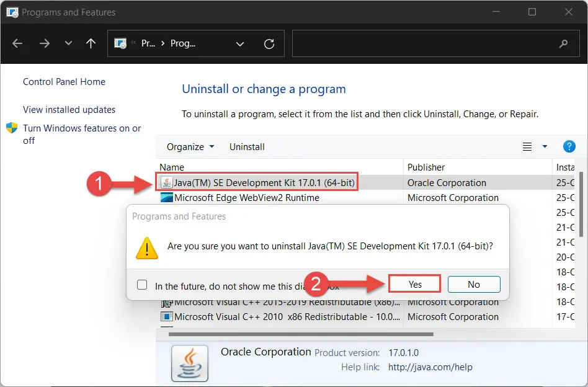This screenshot has height=387, width=588.
Task: Open Control Panel Home link
Action: coord(64,82)
